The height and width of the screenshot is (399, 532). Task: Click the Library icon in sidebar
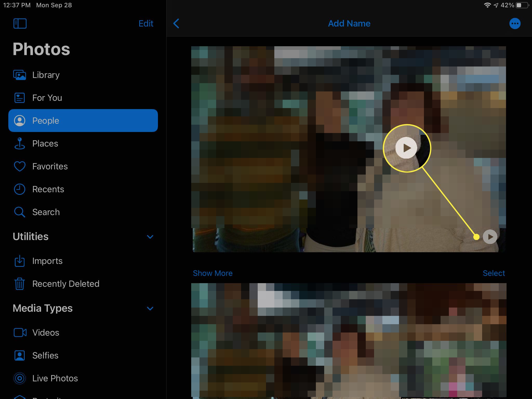click(20, 75)
